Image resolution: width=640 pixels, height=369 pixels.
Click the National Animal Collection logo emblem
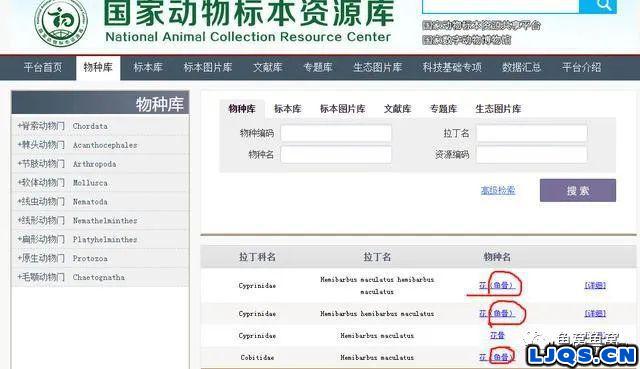tap(61, 22)
